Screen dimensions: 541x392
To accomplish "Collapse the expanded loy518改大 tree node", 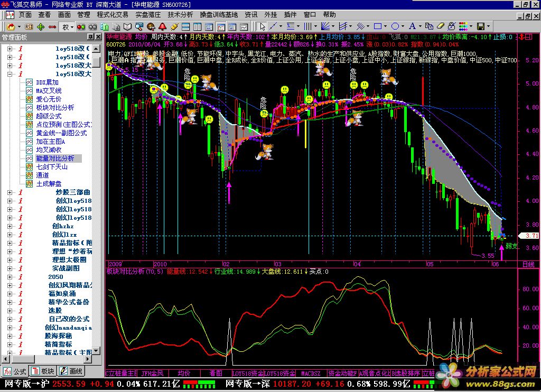I will [x=10, y=74].
